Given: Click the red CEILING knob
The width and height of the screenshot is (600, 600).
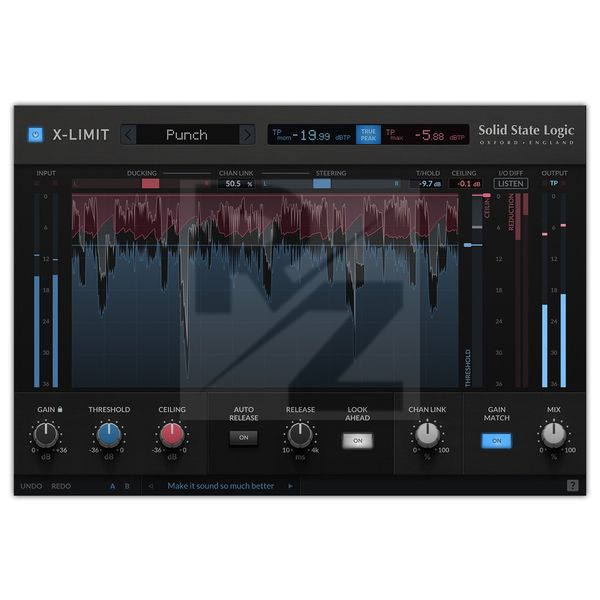Looking at the screenshot, I should [172, 435].
